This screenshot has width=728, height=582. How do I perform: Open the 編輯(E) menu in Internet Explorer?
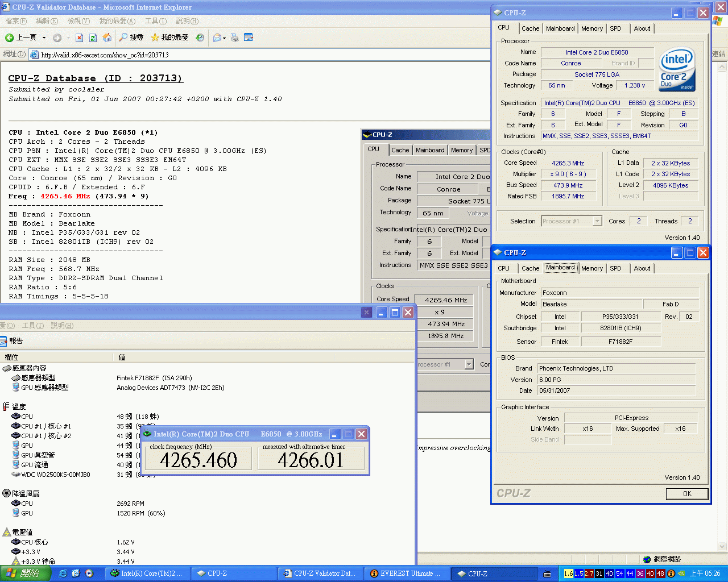click(x=47, y=21)
